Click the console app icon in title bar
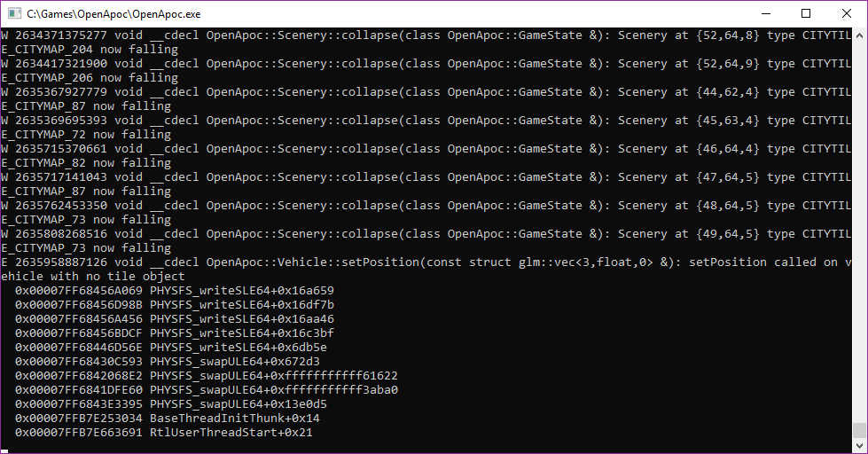This screenshot has width=868, height=454. (x=15, y=14)
